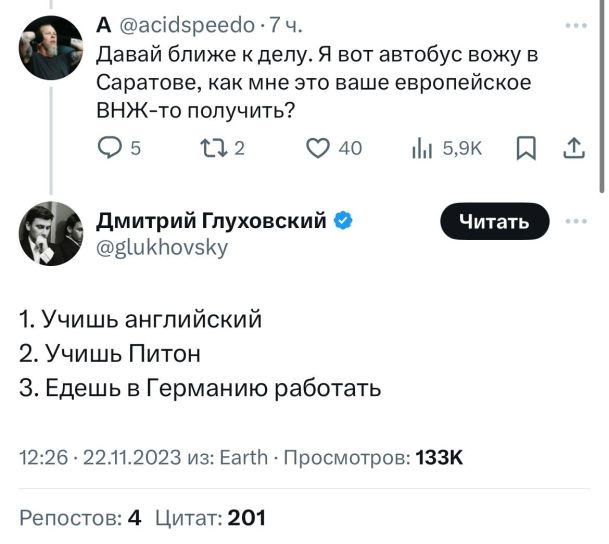Open Дмитрий Глуховский profile avatar
The height and width of the screenshot is (544, 609).
pos(50,233)
